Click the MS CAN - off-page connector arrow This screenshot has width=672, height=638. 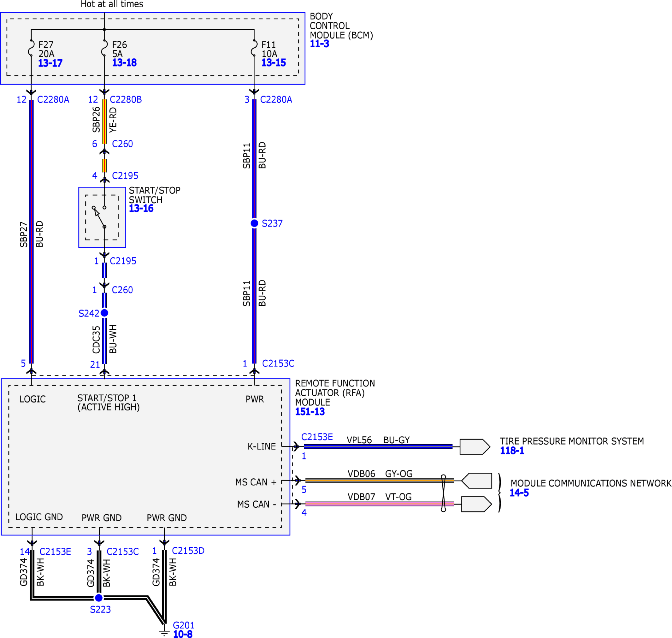point(476,504)
